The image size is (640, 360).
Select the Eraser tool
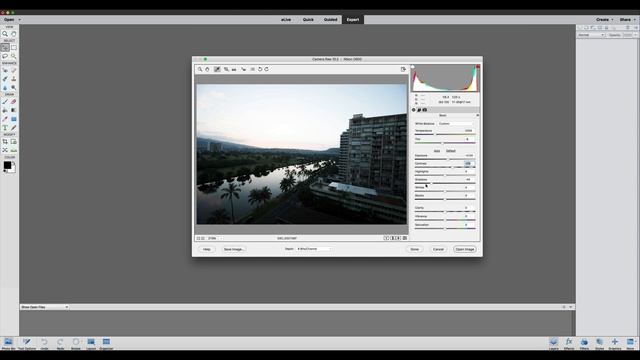14,102
